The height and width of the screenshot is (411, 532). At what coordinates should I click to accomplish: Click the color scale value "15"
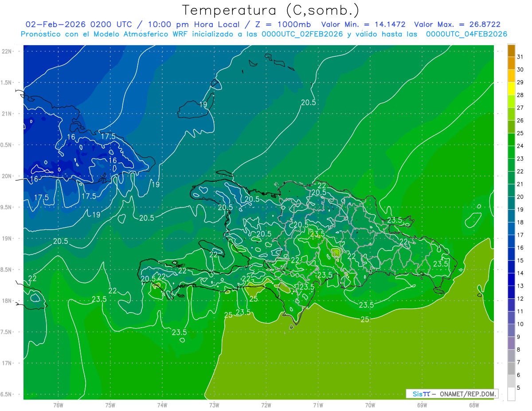click(520, 260)
